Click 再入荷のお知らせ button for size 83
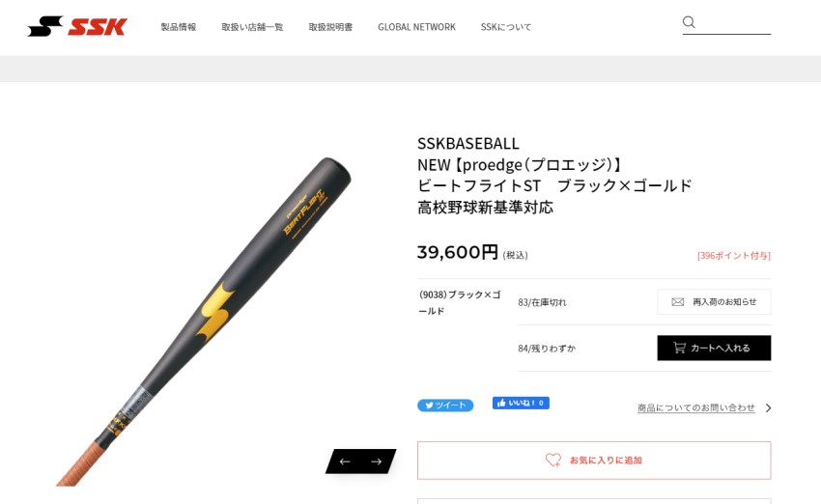This screenshot has height=504, width=821. pyautogui.click(x=714, y=302)
